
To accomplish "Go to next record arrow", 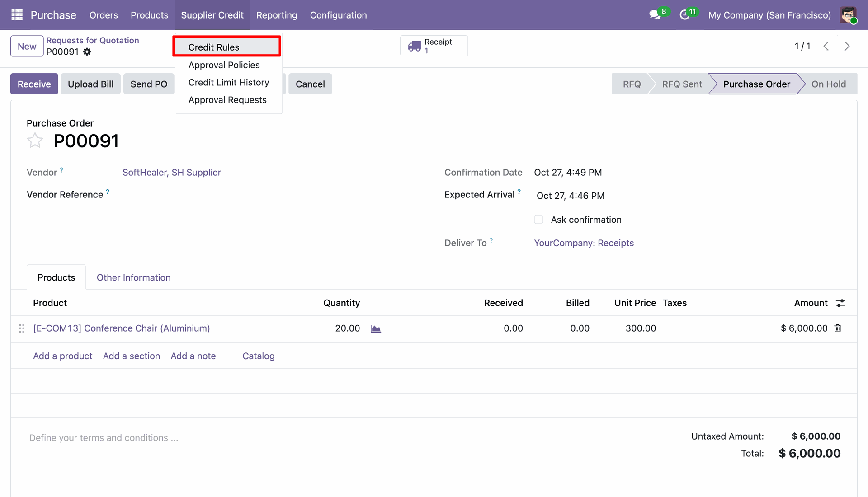I will pos(847,46).
